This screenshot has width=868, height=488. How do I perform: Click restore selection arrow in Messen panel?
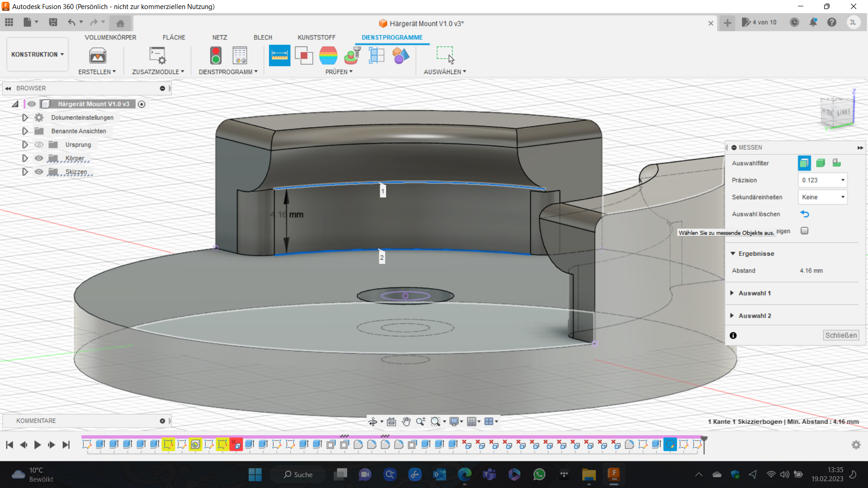(x=804, y=214)
